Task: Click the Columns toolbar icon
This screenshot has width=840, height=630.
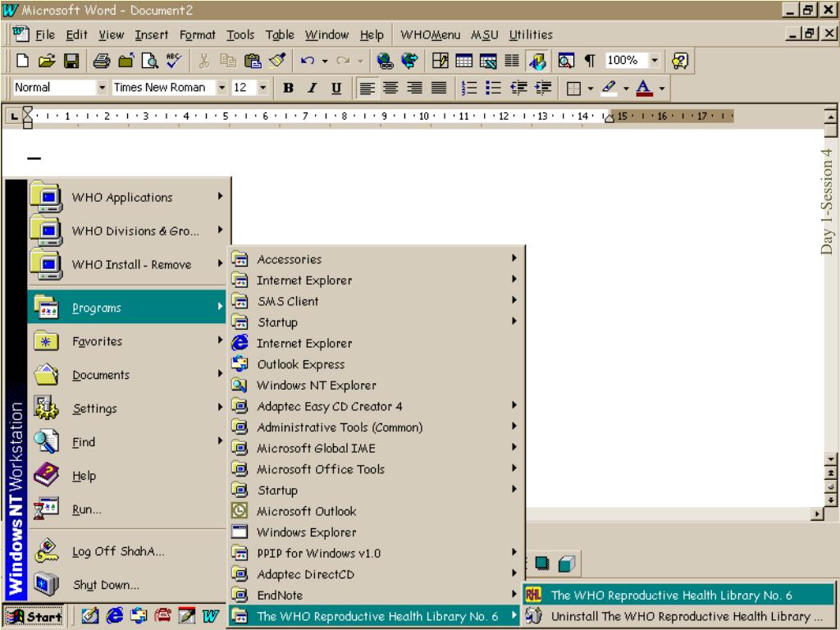Action: point(512,61)
